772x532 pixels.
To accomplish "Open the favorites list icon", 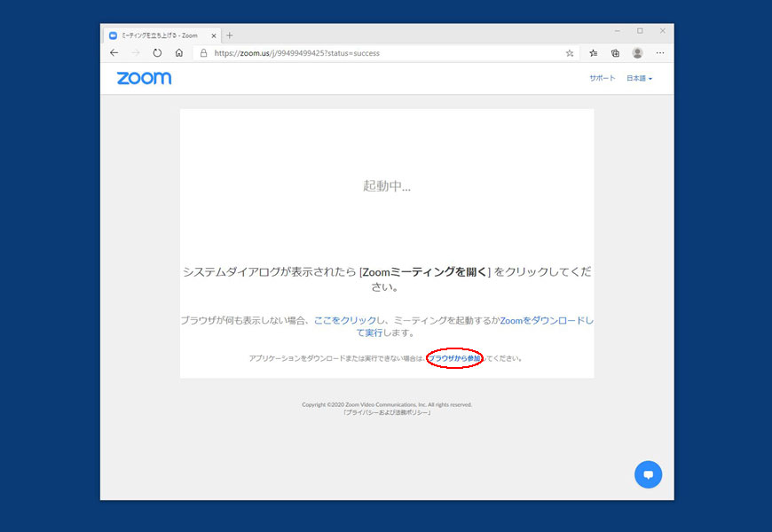I will click(x=594, y=53).
